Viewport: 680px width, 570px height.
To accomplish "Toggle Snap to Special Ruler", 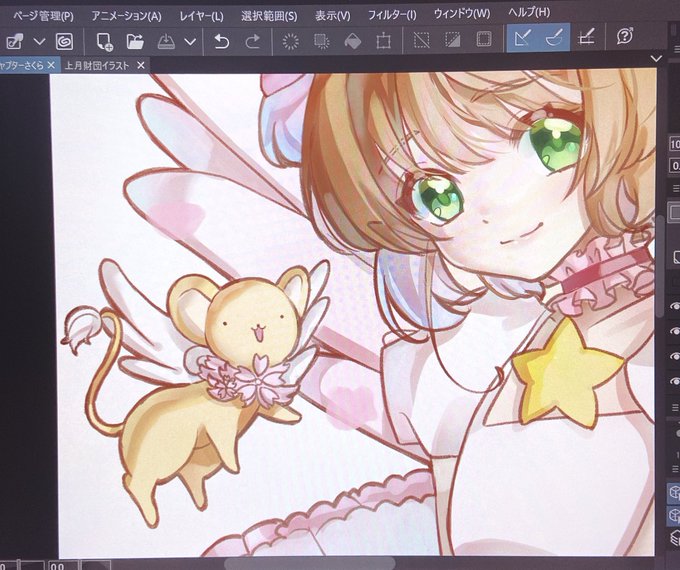I will pyautogui.click(x=554, y=38).
